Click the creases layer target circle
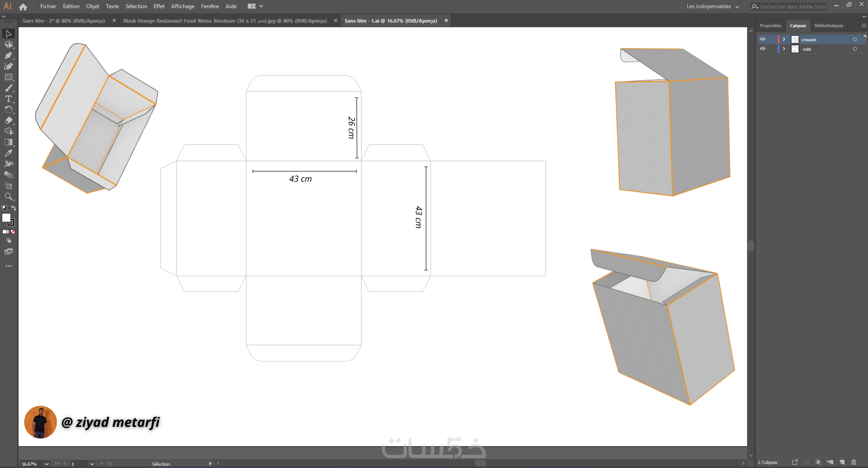 click(x=855, y=39)
